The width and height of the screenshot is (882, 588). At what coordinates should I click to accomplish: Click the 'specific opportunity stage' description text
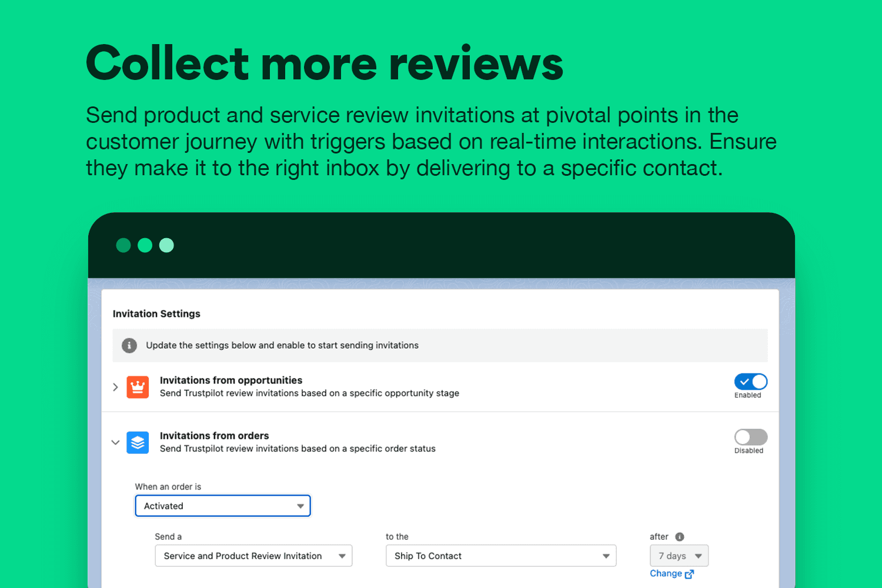tap(309, 393)
